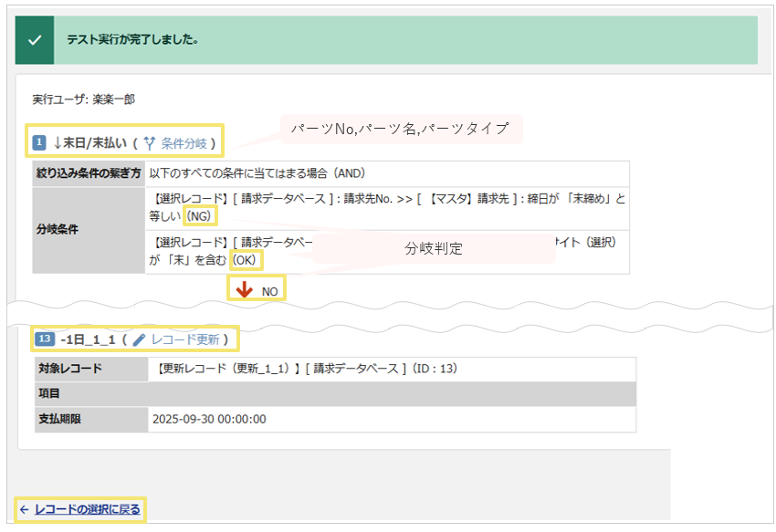
Task: Click the 支払期限 field label
Action: 60,419
